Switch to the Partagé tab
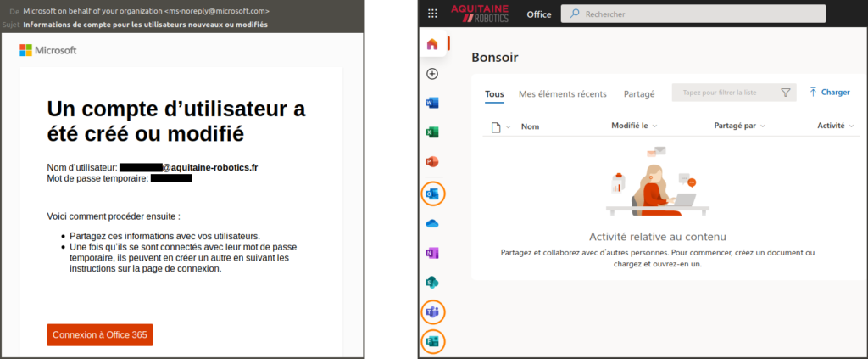The image size is (868, 359). click(x=639, y=93)
